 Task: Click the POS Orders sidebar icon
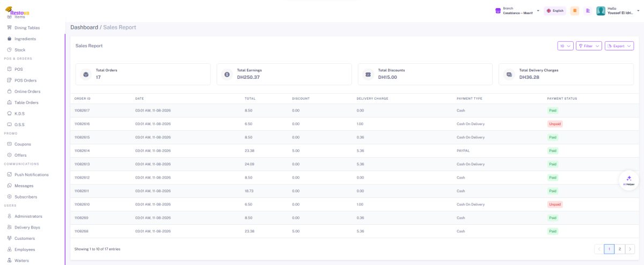[9, 80]
